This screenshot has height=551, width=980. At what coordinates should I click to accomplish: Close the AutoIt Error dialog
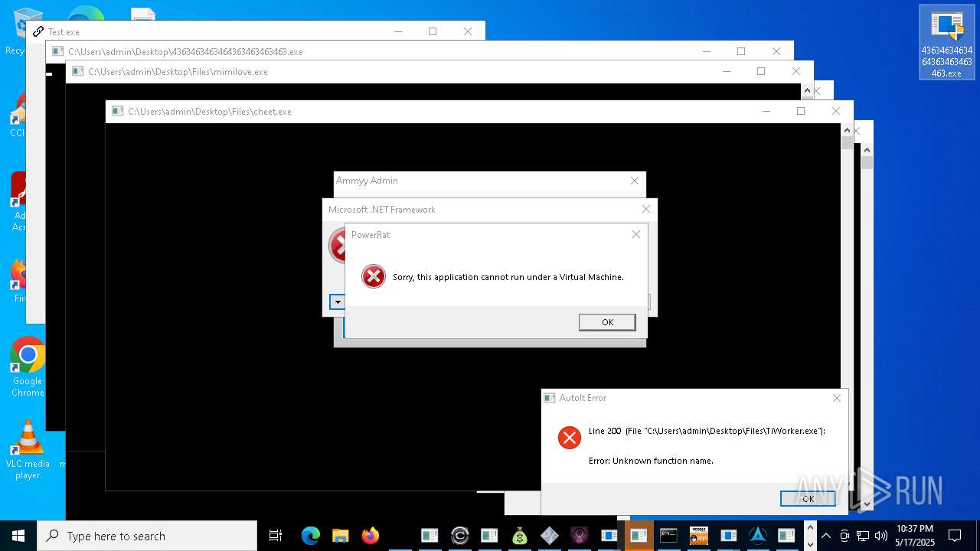point(837,398)
